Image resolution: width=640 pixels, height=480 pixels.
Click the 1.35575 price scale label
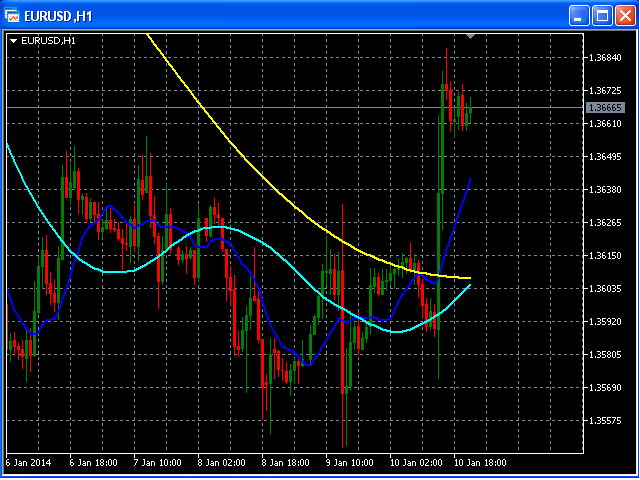click(x=606, y=421)
